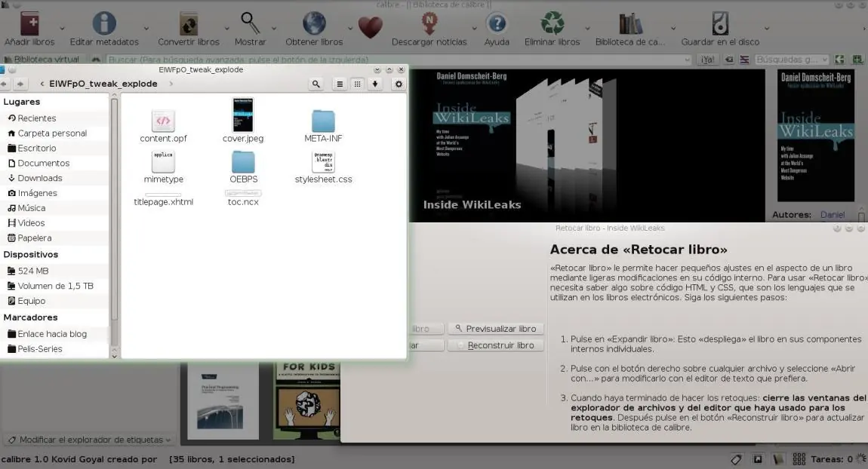Click Tareas: 0 jobs indicator
The width and height of the screenshot is (868, 469).
click(x=838, y=459)
